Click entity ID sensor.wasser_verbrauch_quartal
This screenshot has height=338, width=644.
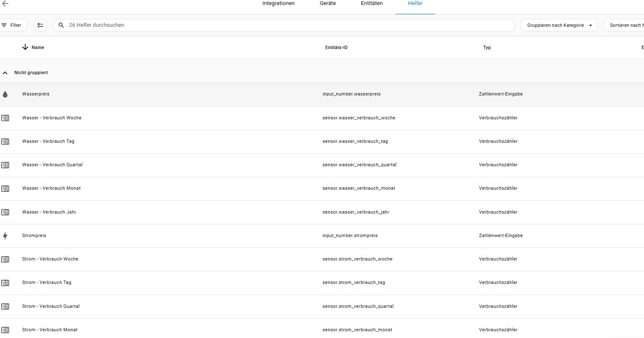[x=359, y=165]
